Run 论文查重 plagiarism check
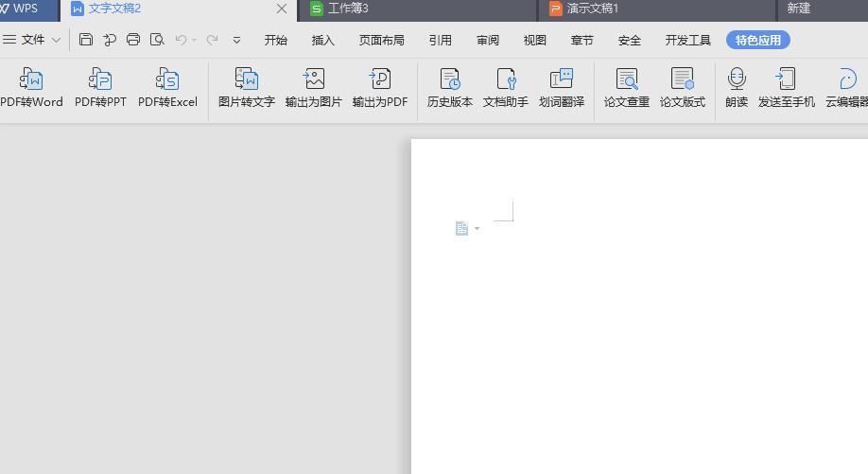The height and width of the screenshot is (474, 868). 627,87
